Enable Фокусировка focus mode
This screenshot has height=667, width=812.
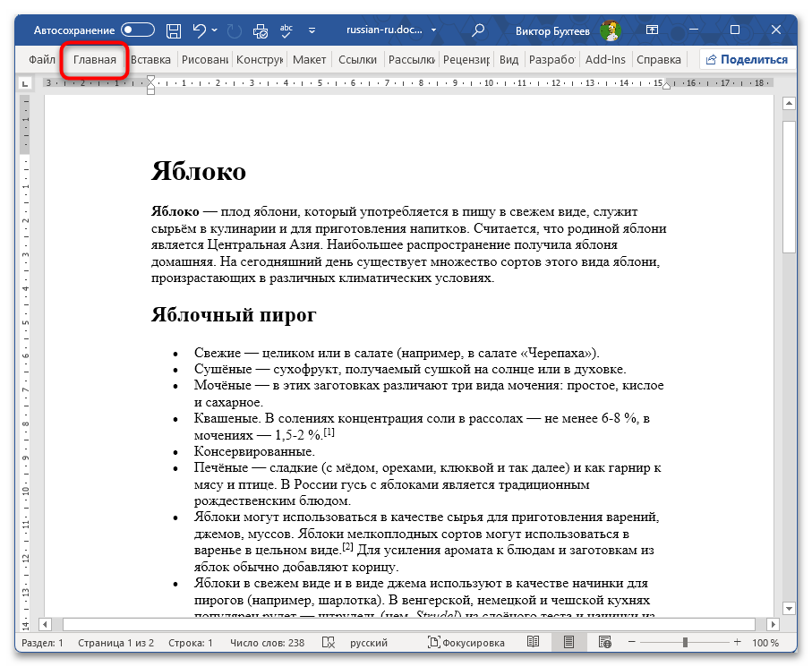(466, 643)
